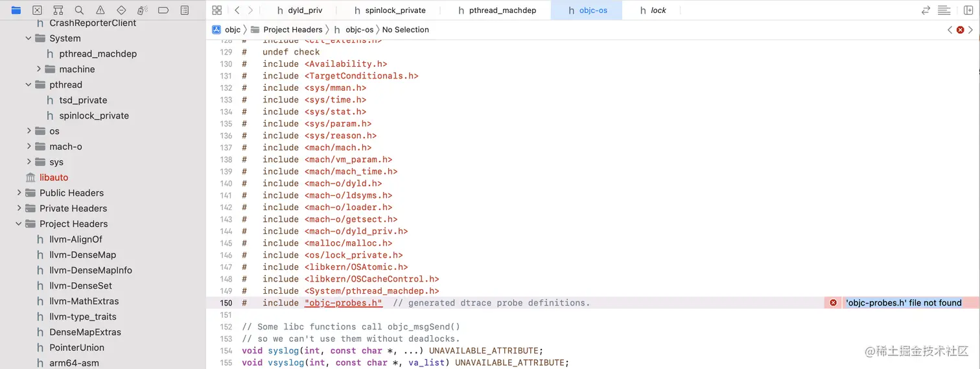Open the Issue navigator warning icon
The height and width of the screenshot is (369, 980).
(x=100, y=10)
